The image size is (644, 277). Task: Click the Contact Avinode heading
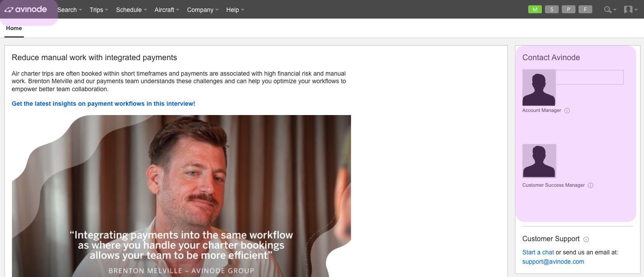[x=551, y=58]
